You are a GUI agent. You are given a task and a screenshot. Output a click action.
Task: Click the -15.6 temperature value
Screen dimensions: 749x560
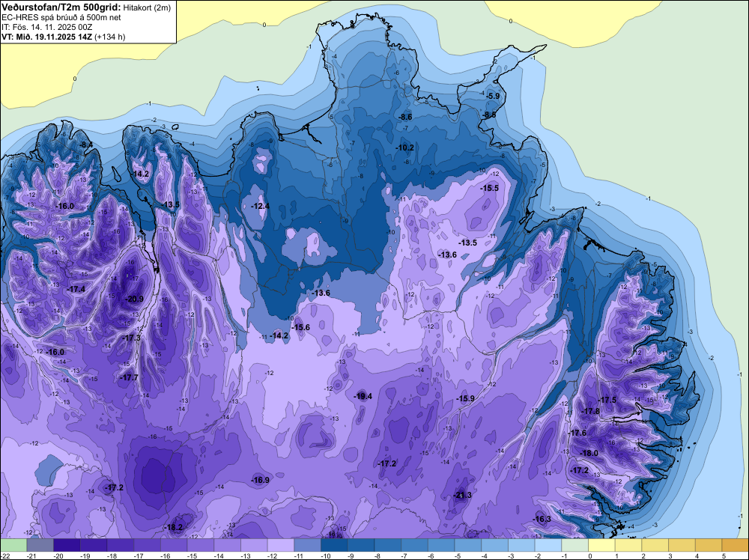tap(301, 327)
